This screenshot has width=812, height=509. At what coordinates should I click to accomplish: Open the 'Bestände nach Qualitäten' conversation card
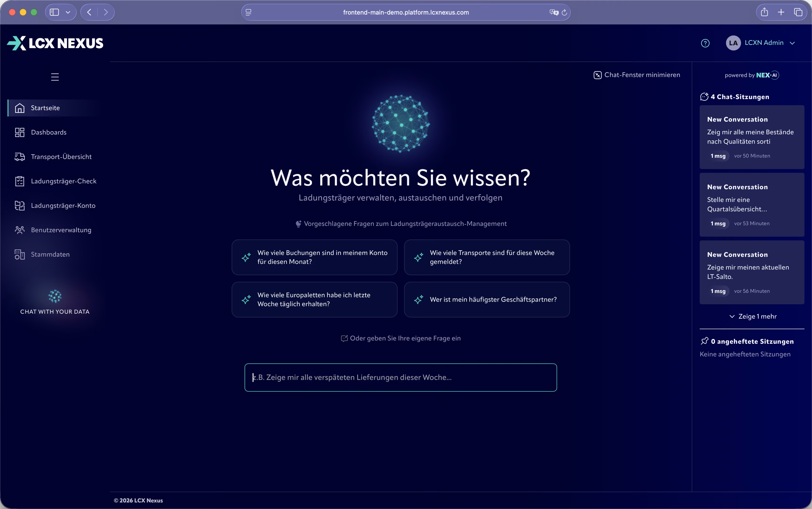(752, 137)
